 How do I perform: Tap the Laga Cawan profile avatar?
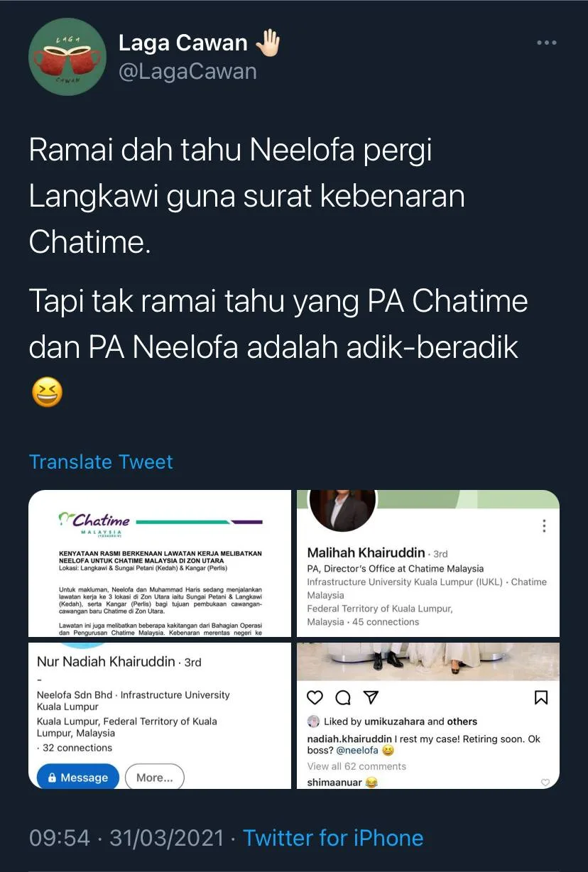(67, 57)
